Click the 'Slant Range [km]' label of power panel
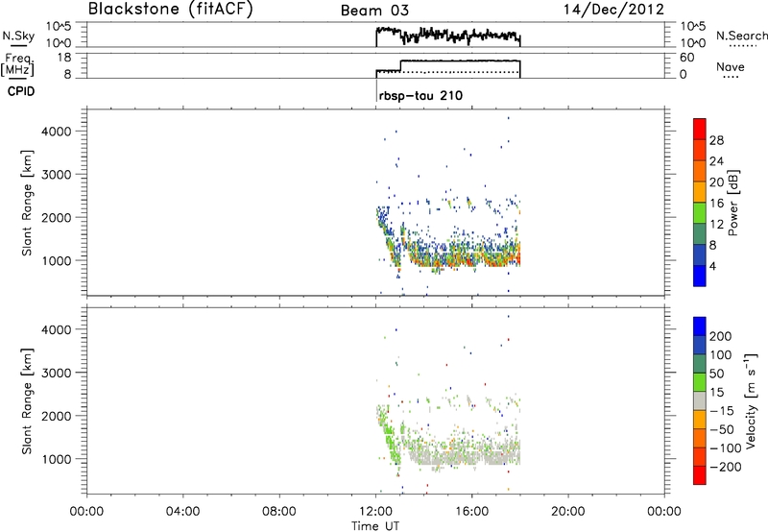Image resolution: width=768 pixels, height=532 pixels. coord(27,203)
